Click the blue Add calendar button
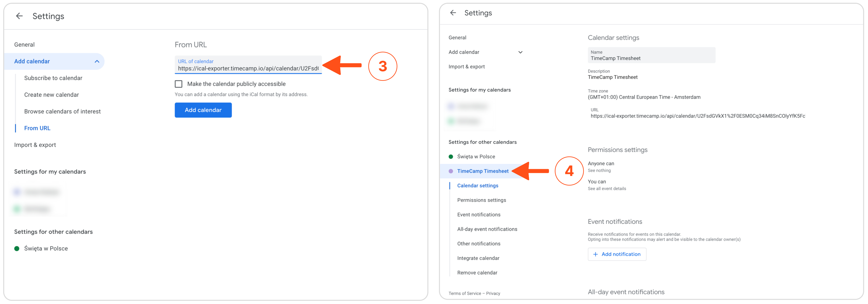 coord(203,110)
